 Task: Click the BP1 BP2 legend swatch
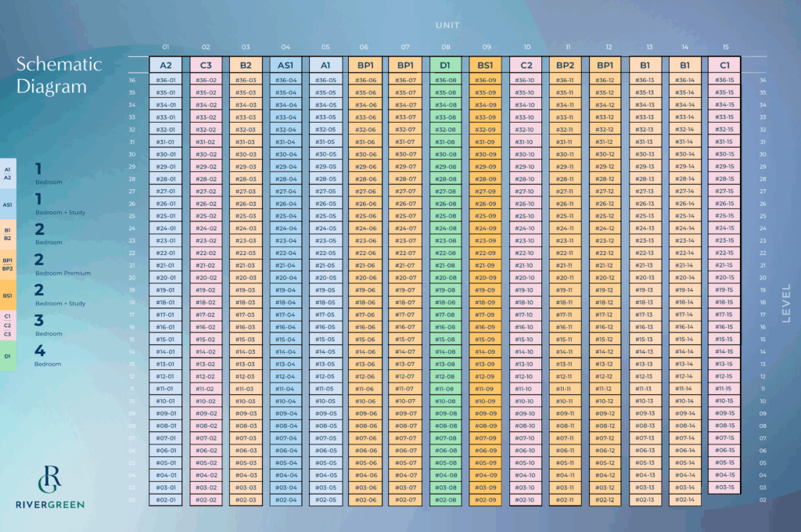click(x=8, y=264)
